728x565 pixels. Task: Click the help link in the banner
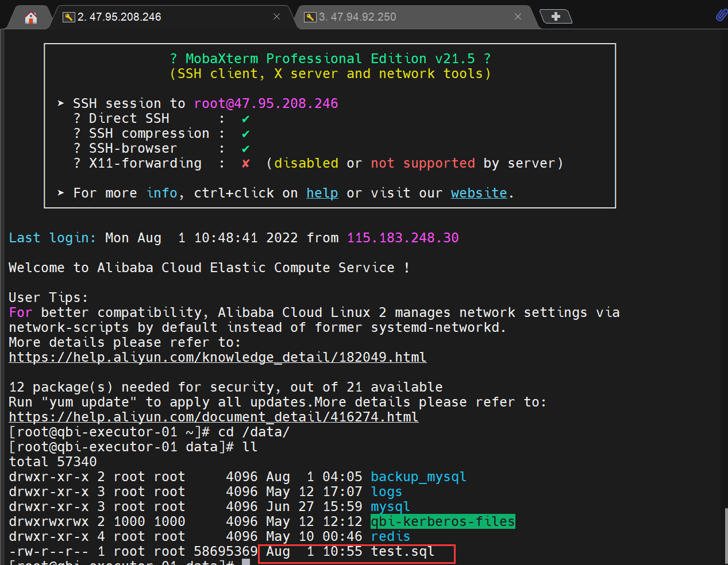(x=322, y=193)
